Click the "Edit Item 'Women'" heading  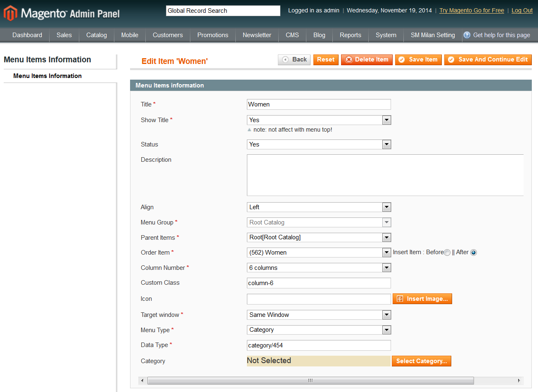tap(175, 61)
